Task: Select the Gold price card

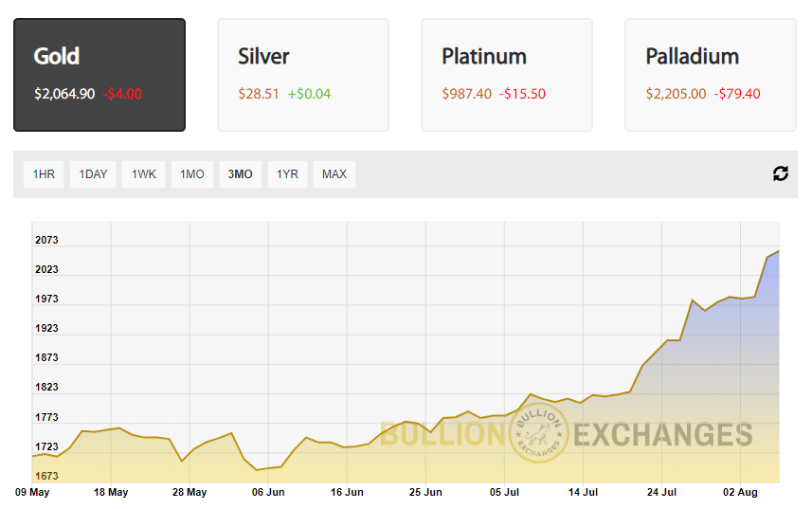Action: click(99, 75)
